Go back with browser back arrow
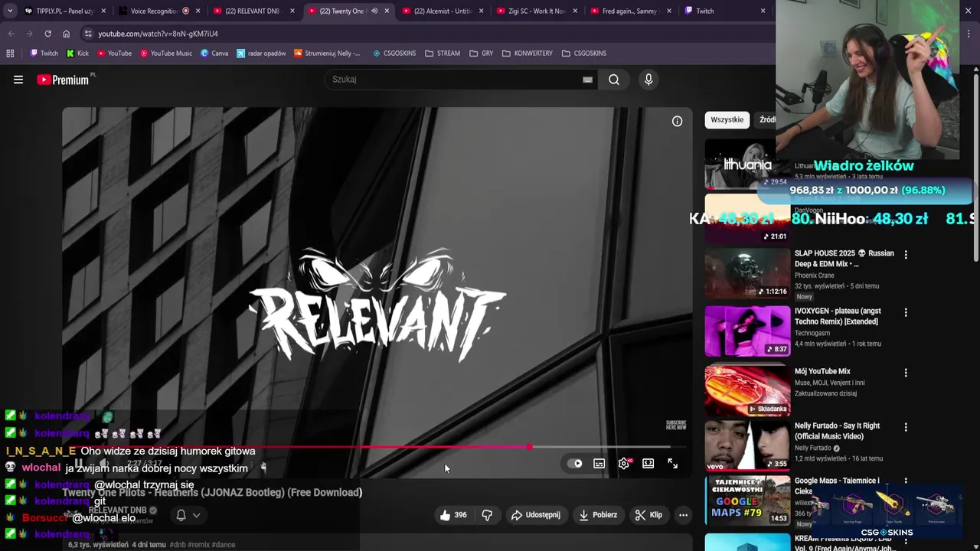980x551 pixels. point(11,34)
